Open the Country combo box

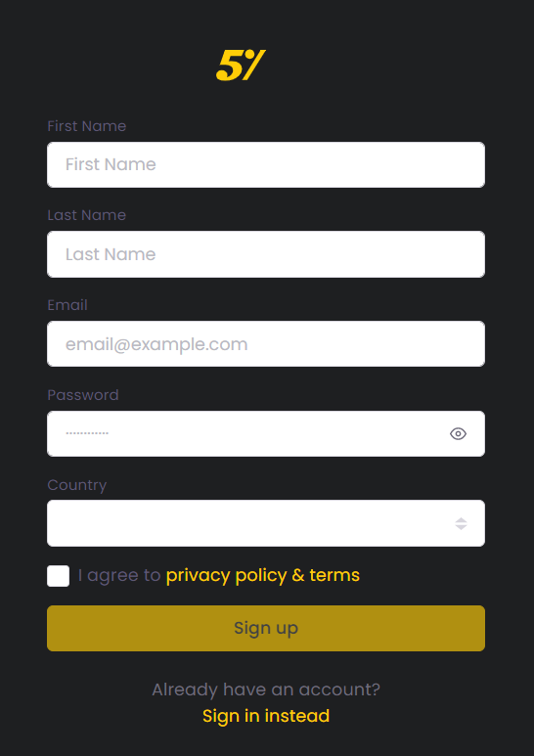pyautogui.click(x=266, y=523)
